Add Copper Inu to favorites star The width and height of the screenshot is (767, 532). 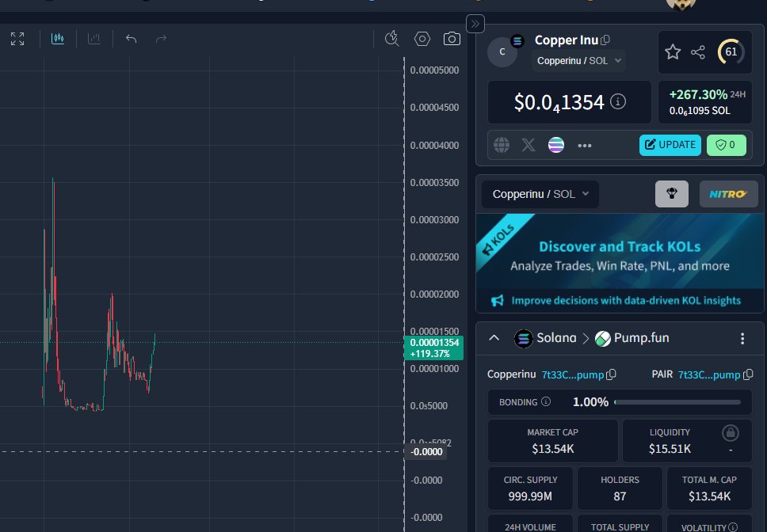(673, 51)
